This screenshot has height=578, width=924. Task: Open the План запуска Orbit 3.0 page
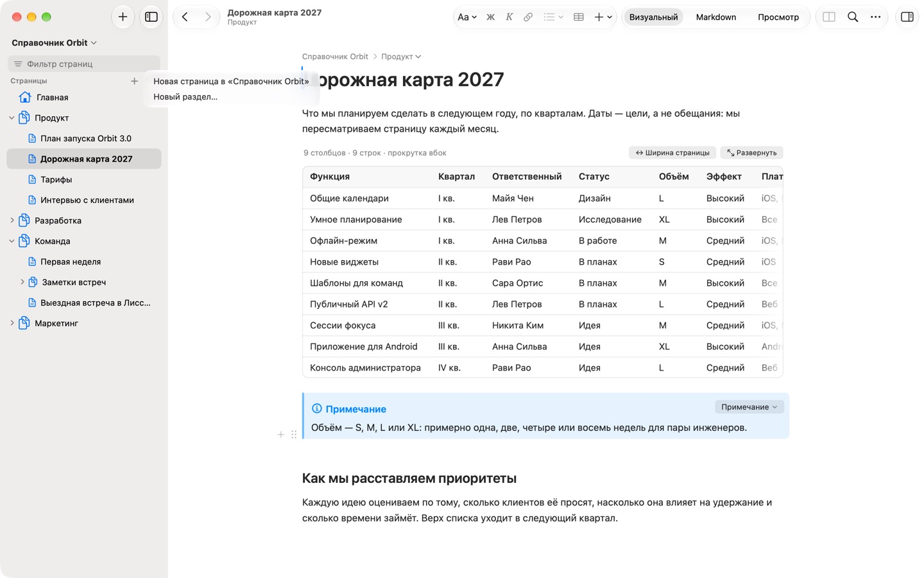coord(84,139)
